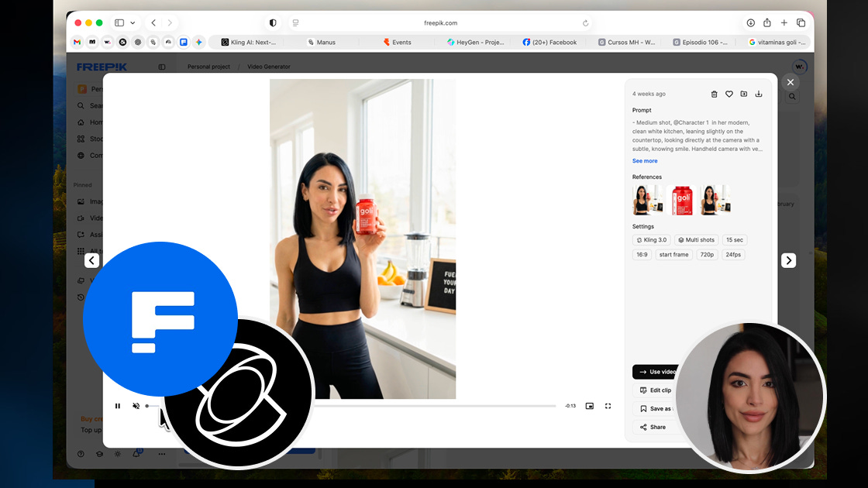Delete the generated video with trash icon
Image resolution: width=868 pixels, height=488 pixels.
click(714, 94)
